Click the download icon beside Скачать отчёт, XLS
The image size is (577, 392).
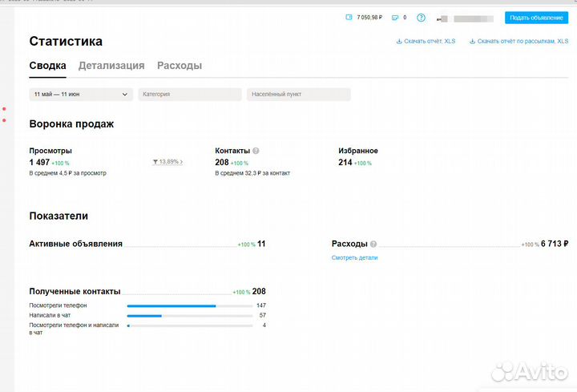(x=399, y=41)
